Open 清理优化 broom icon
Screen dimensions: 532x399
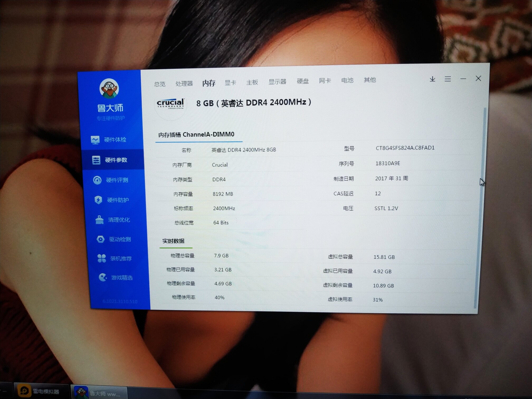click(x=99, y=220)
